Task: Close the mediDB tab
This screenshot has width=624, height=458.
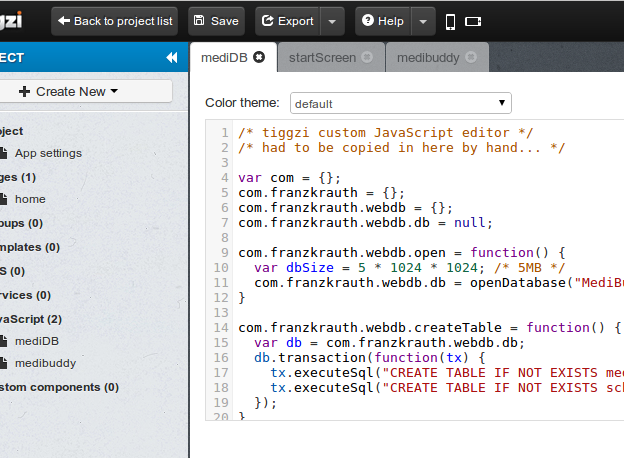Action: pos(259,57)
